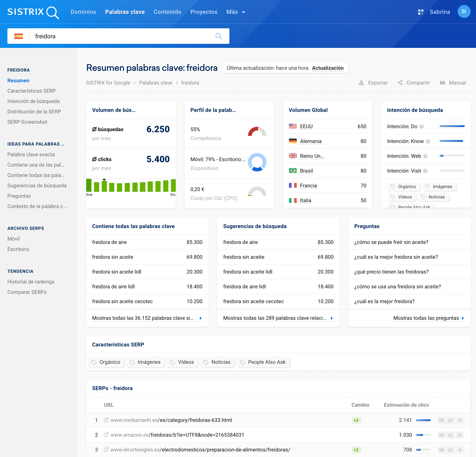Viewport: 476px width, 457px height.
Task: Click the Intención: Do progress bar
Action: 452,126
